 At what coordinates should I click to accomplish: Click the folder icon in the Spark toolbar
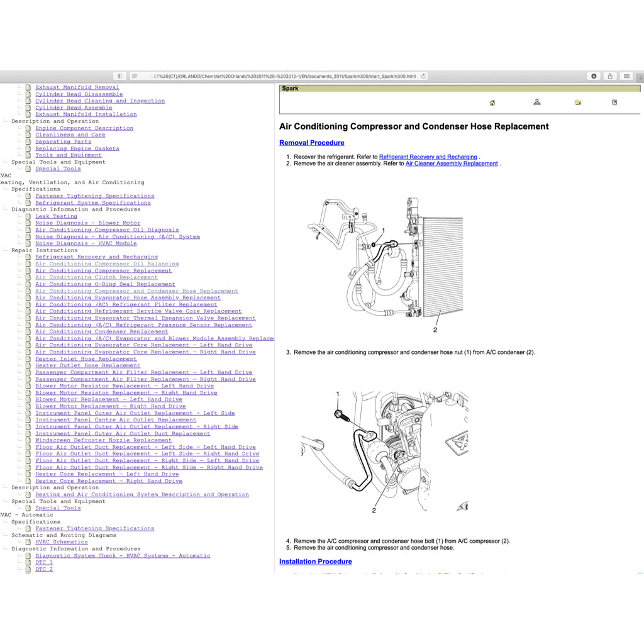pyautogui.click(x=577, y=102)
